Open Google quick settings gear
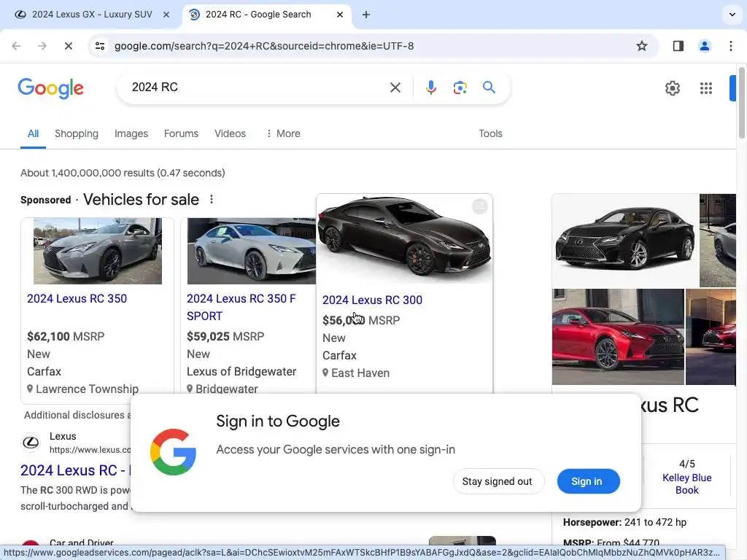The image size is (747, 560). 672,88
